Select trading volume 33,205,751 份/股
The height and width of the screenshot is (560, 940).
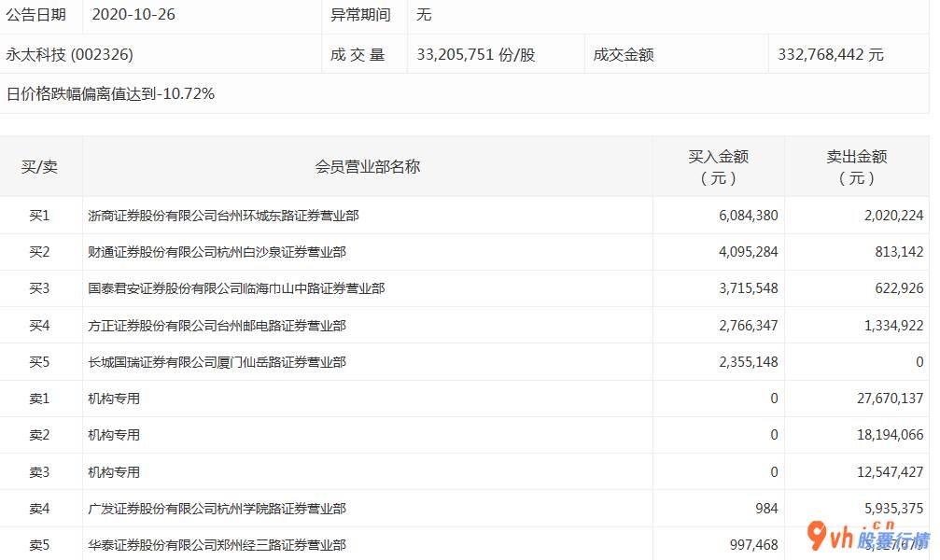(x=475, y=54)
